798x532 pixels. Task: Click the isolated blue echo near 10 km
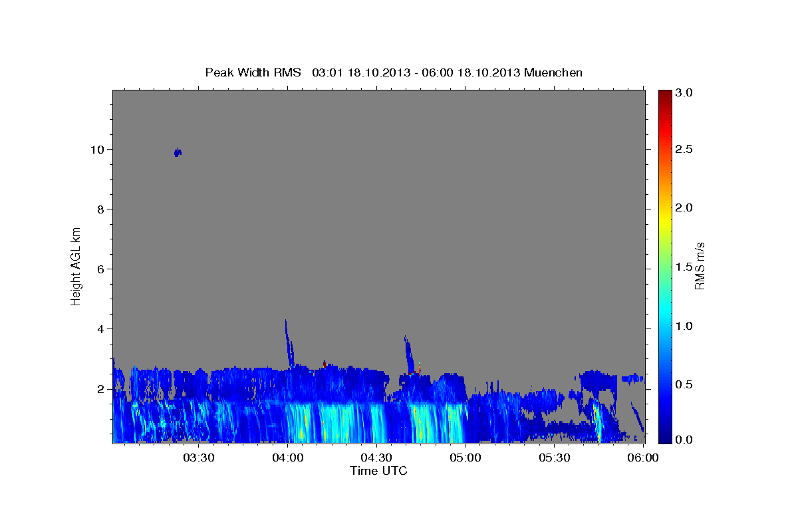tap(178, 152)
